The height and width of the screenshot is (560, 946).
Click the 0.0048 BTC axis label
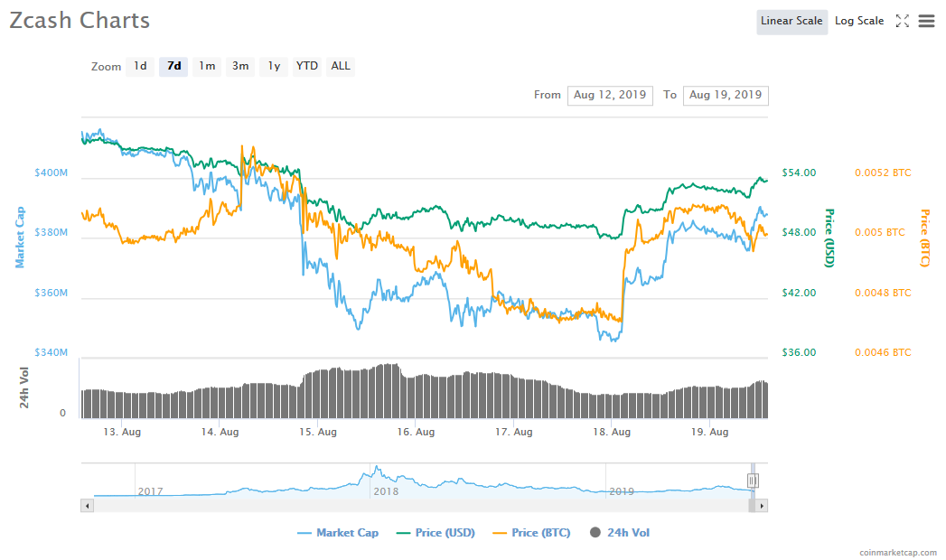click(x=883, y=293)
